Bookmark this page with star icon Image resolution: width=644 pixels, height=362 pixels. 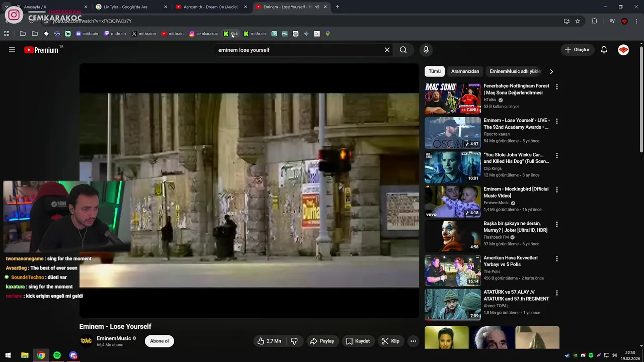point(578,21)
